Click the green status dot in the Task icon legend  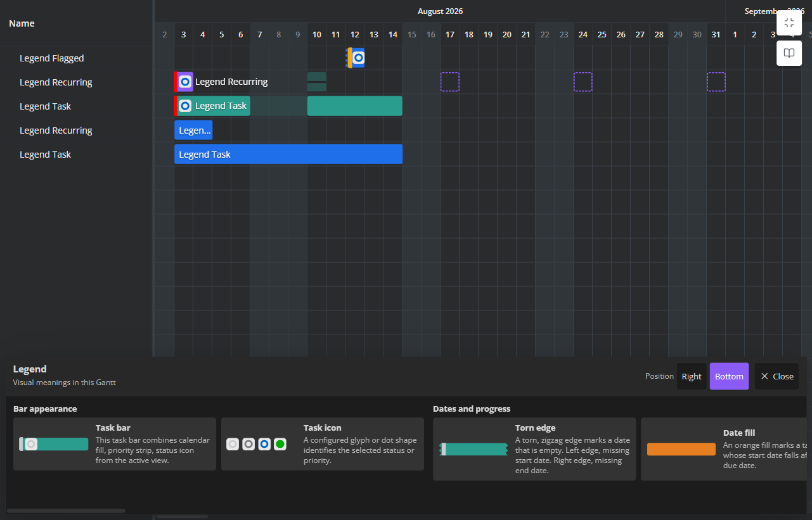(x=280, y=444)
